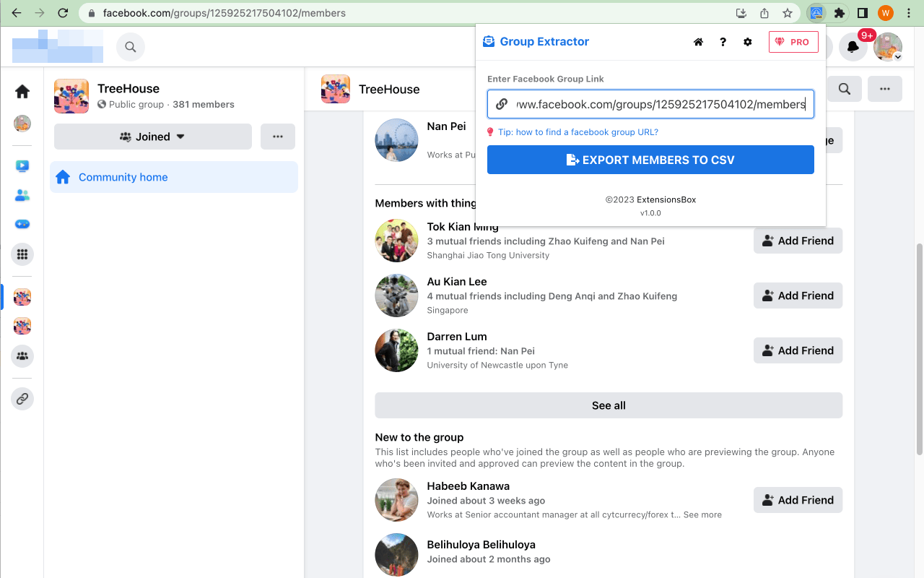Click the PRO upgrade button
The height and width of the screenshot is (578, 924).
pyautogui.click(x=793, y=42)
